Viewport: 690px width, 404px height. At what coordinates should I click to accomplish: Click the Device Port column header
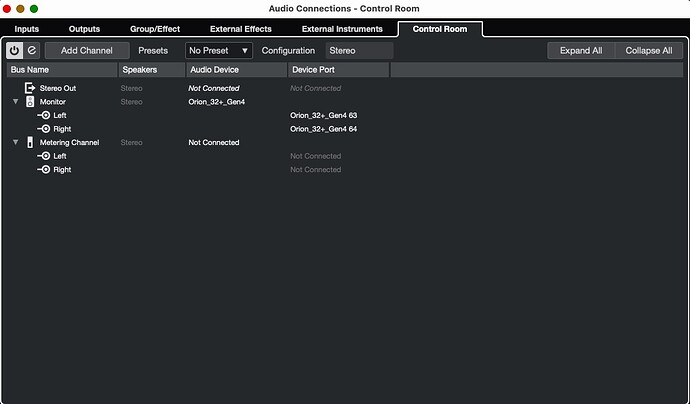(x=339, y=70)
